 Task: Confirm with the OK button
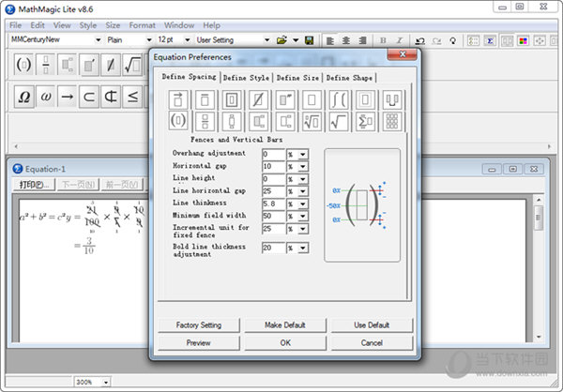tap(285, 343)
